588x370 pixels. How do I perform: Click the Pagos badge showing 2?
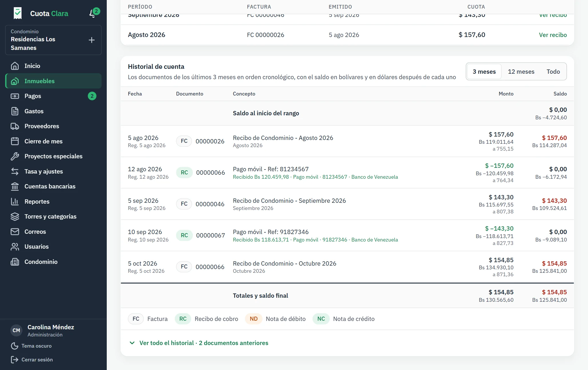(x=92, y=96)
